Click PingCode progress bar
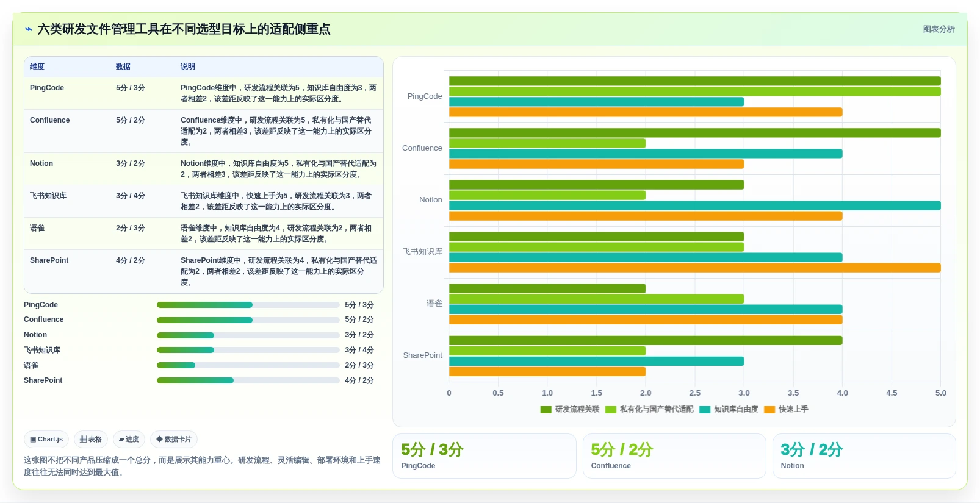 coord(248,305)
